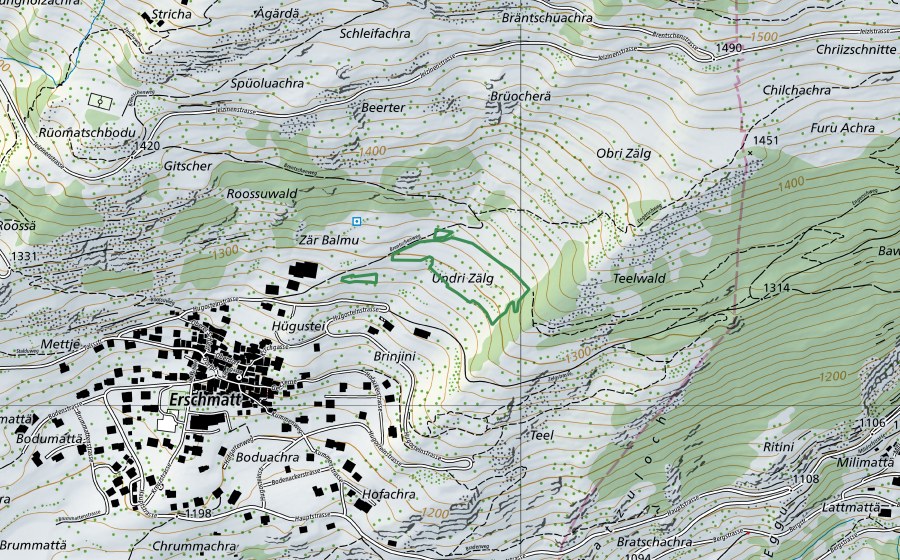The width and height of the screenshot is (900, 560).
Task: Click the Rüomatschbodu place name
Action: tap(87, 133)
